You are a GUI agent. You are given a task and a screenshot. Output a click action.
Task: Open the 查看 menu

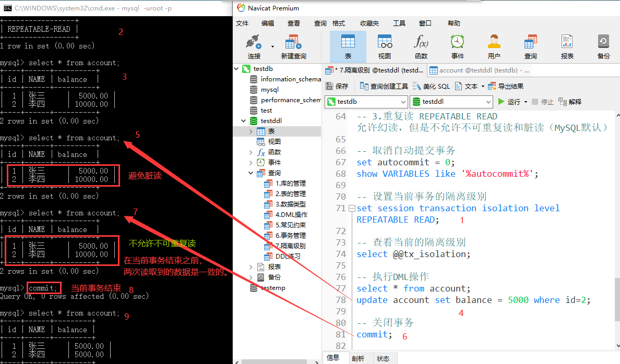[293, 23]
